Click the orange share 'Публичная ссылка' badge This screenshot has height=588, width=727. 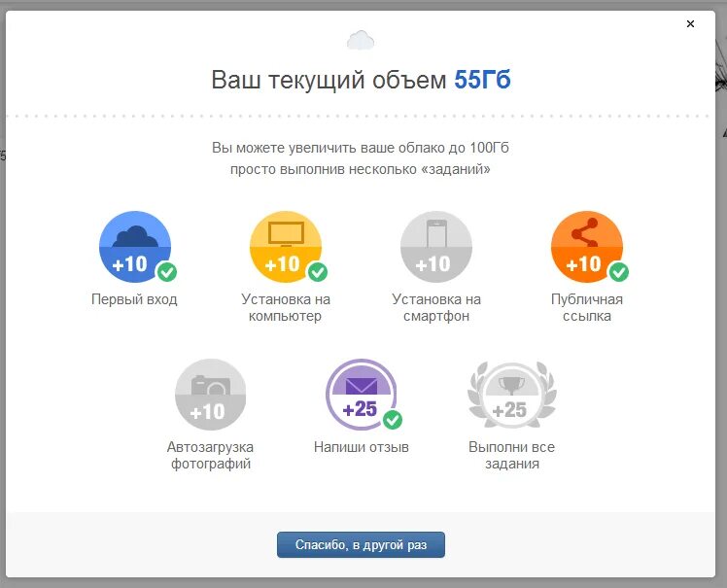point(587,247)
